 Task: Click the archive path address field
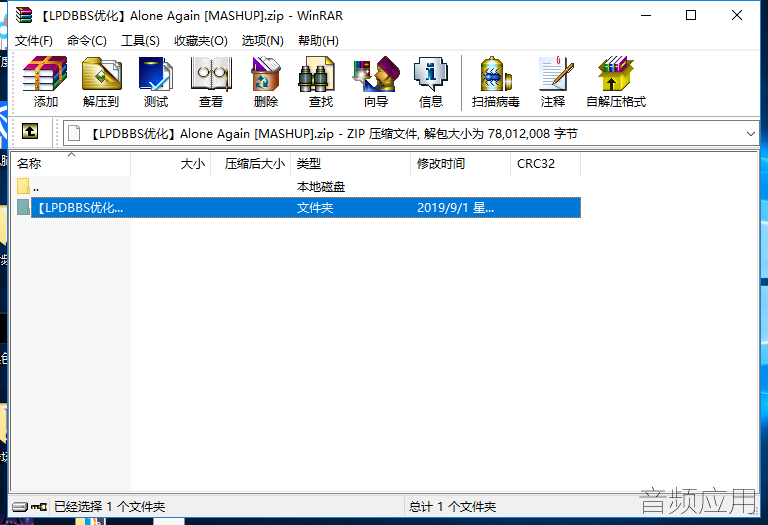coord(411,134)
